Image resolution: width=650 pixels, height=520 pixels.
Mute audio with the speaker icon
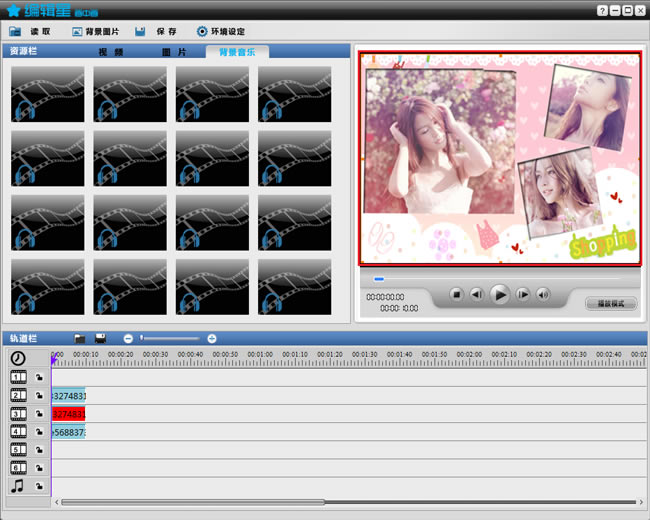543,294
